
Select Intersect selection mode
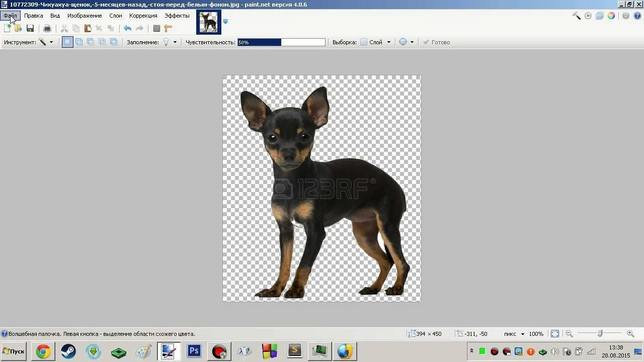pos(102,42)
